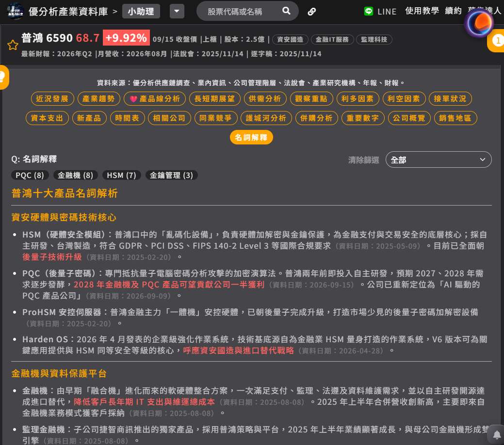Select the 護城河分析 chip

(266, 118)
